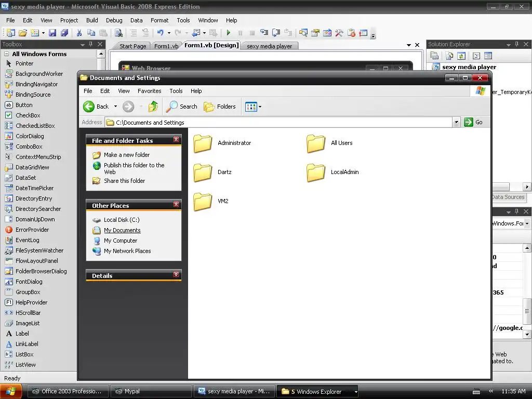
Task: Open the Toolbox window position dropdown arrow
Action: [83, 45]
